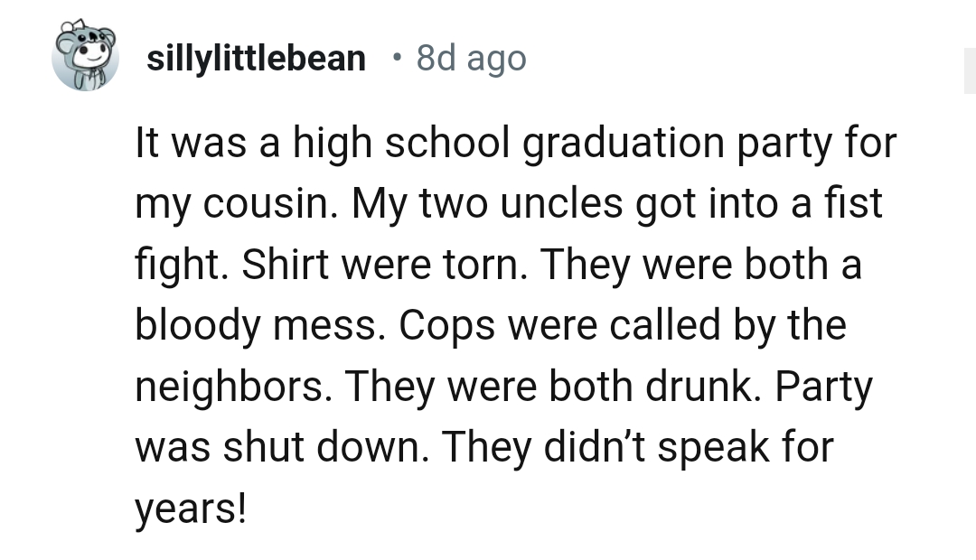976x560 pixels.
Task: Click the words "They didn't speak for"
Action: click(x=640, y=447)
